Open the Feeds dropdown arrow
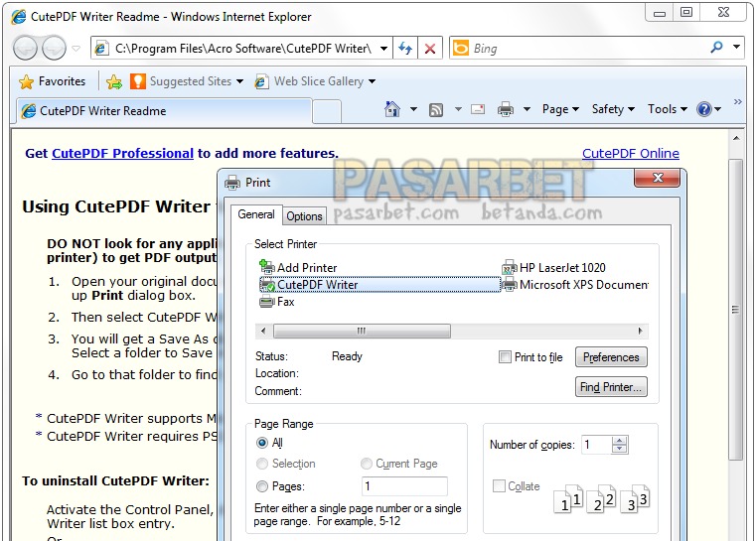 coord(458,109)
